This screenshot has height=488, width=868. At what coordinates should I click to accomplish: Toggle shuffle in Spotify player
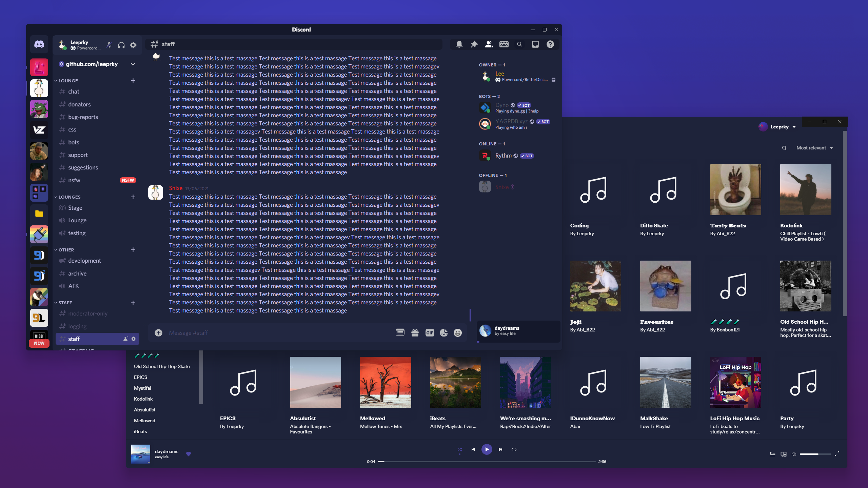[x=460, y=449]
